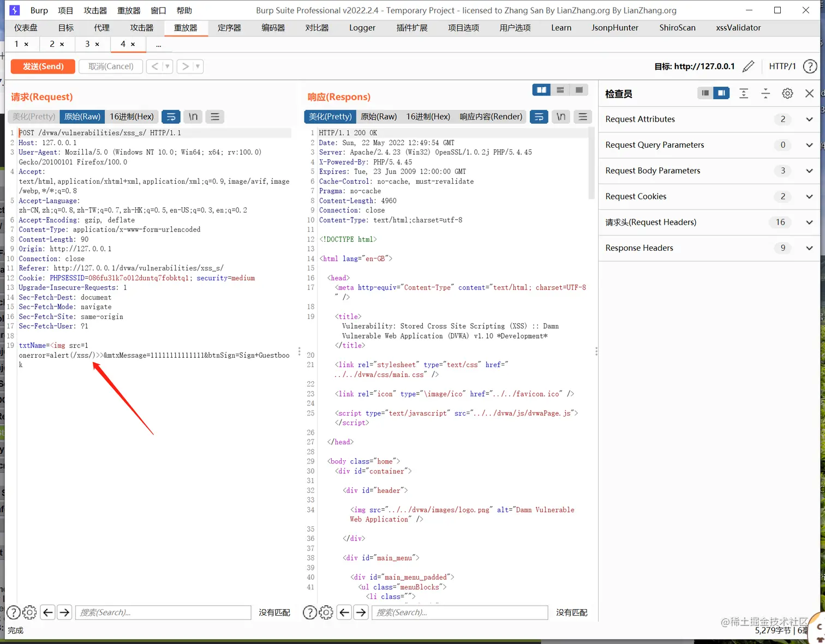
Task: Open the Response search settings gear
Action: pyautogui.click(x=326, y=612)
